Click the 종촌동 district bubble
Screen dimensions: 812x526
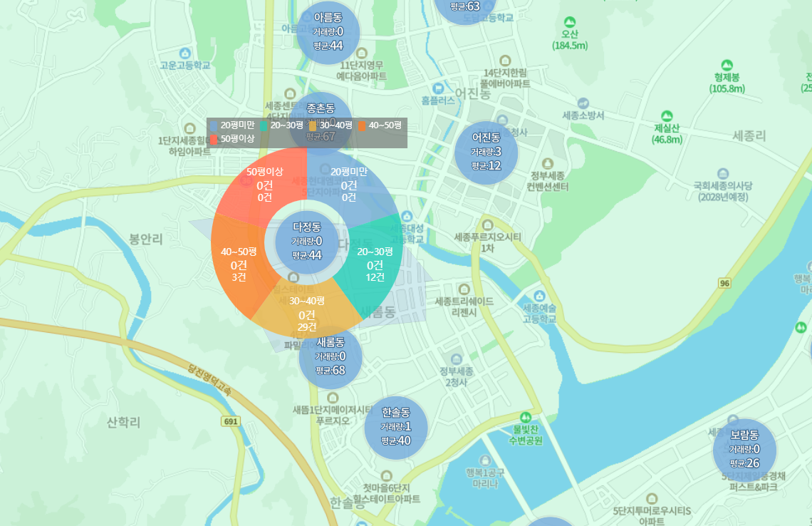pos(321,123)
